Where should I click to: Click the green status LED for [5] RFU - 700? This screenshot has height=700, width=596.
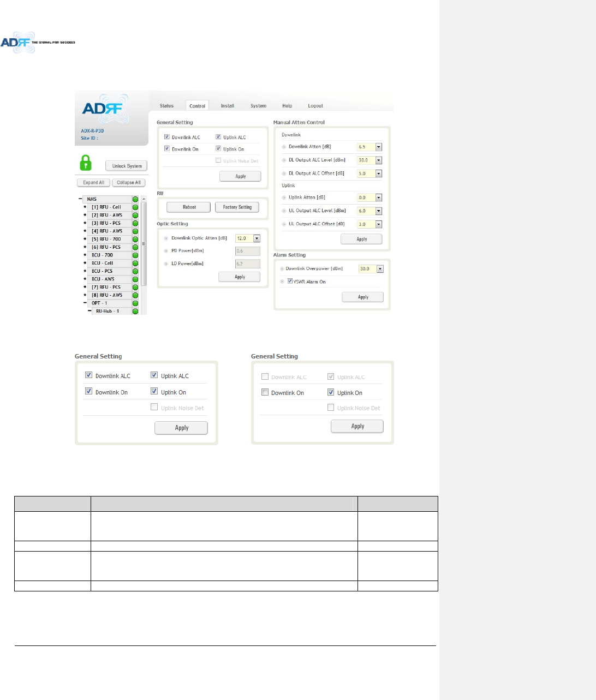(x=135, y=239)
